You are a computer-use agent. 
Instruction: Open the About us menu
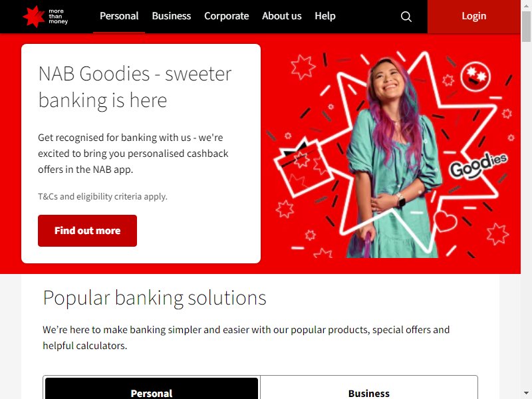pos(281,16)
